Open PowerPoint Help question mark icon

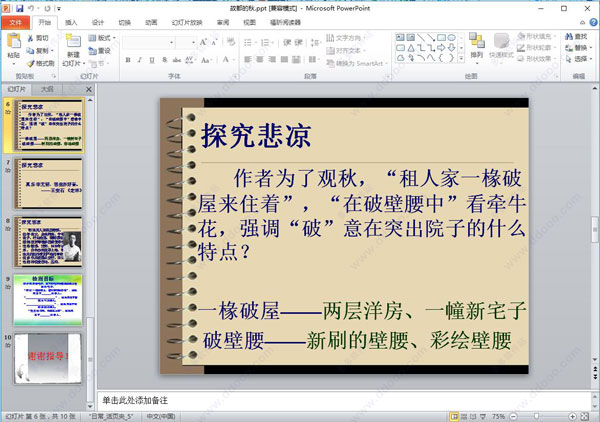coord(593,23)
